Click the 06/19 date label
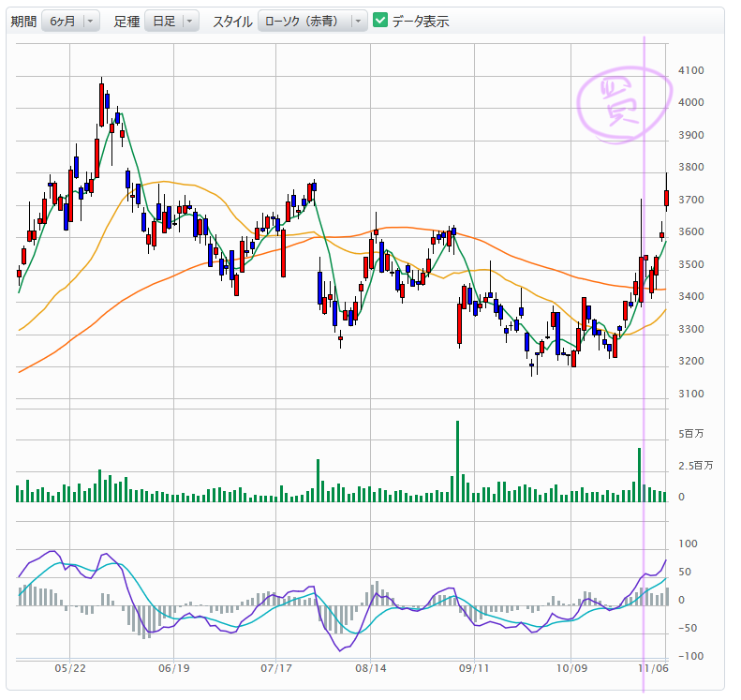Viewport: 741px width, 700px height. 174,669
